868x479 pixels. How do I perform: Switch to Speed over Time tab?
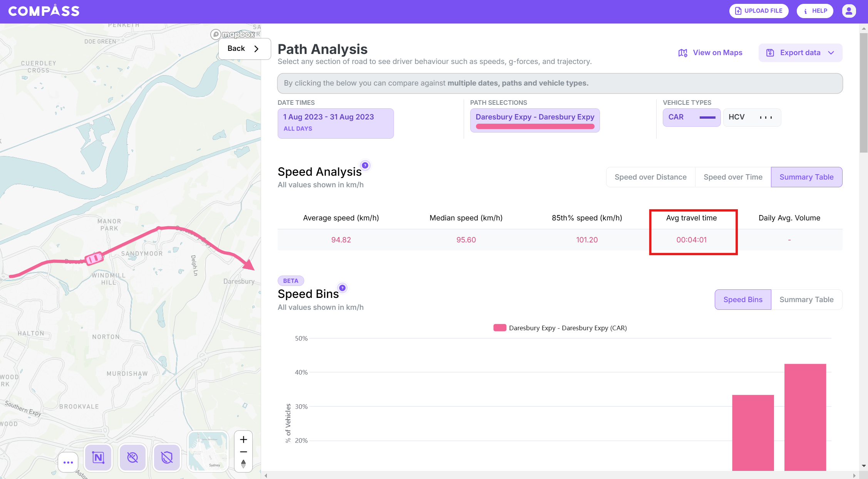coord(733,177)
